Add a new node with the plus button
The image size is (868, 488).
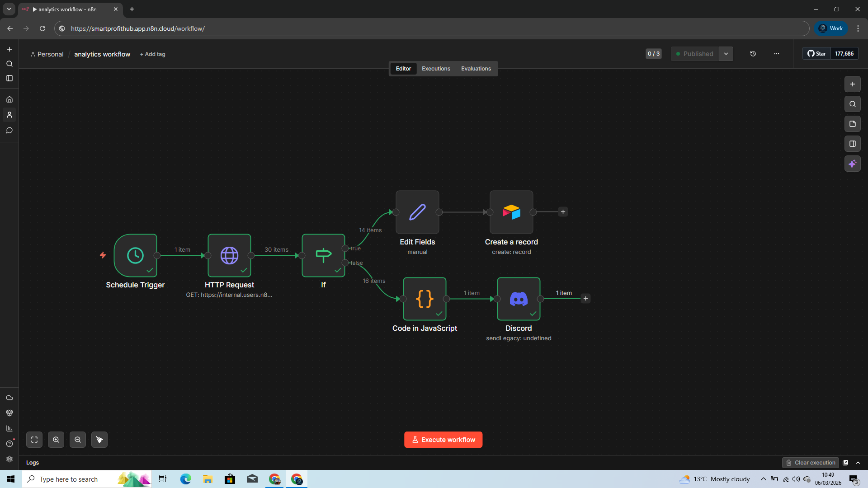pos(853,84)
